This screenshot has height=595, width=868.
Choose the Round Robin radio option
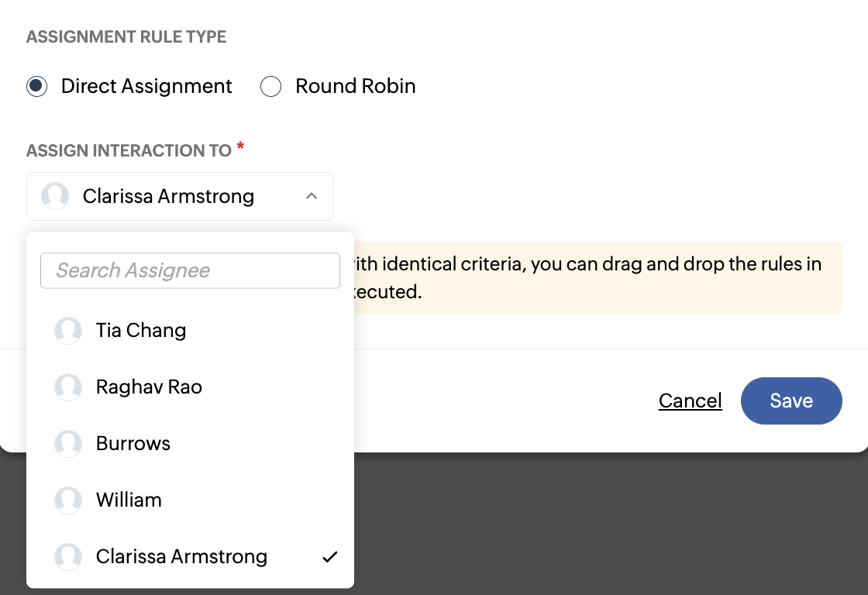point(270,86)
